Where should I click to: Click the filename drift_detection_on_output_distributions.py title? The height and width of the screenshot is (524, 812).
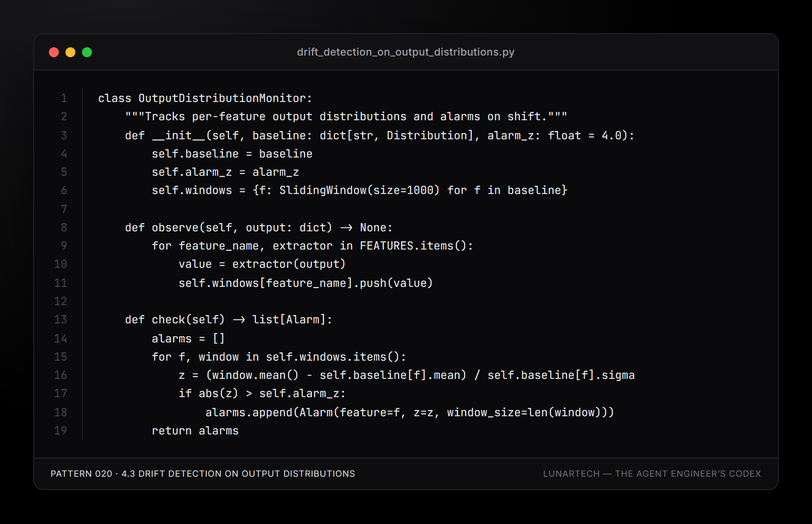(406, 52)
